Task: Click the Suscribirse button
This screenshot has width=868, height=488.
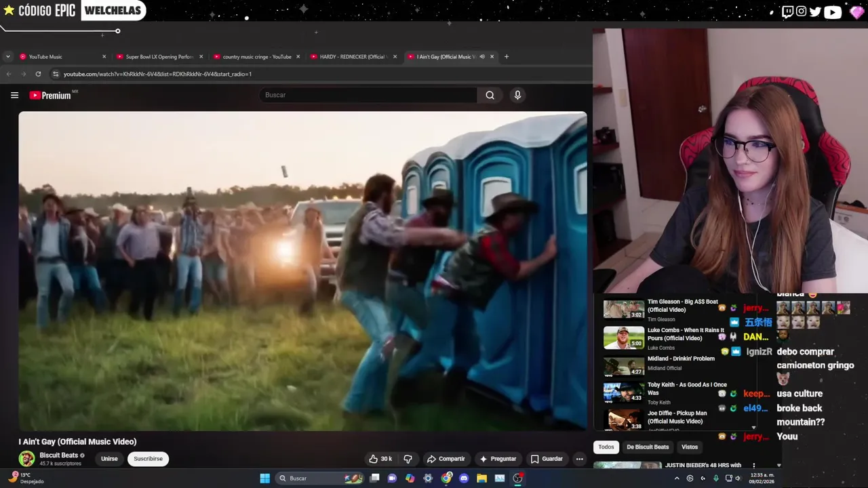Action: (x=148, y=459)
